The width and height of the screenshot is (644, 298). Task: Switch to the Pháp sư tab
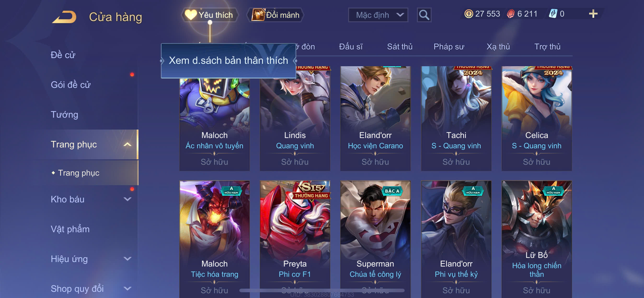[x=449, y=47]
